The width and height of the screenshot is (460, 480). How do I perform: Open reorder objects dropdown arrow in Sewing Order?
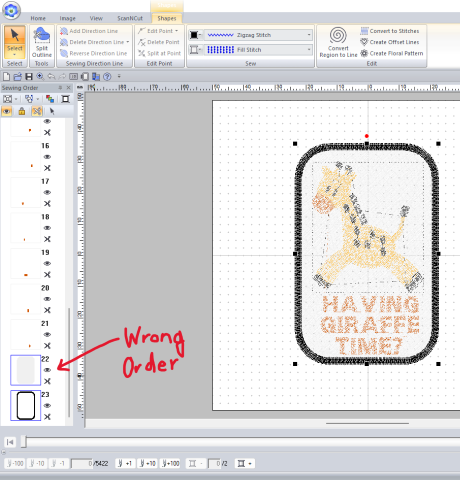click(38, 99)
